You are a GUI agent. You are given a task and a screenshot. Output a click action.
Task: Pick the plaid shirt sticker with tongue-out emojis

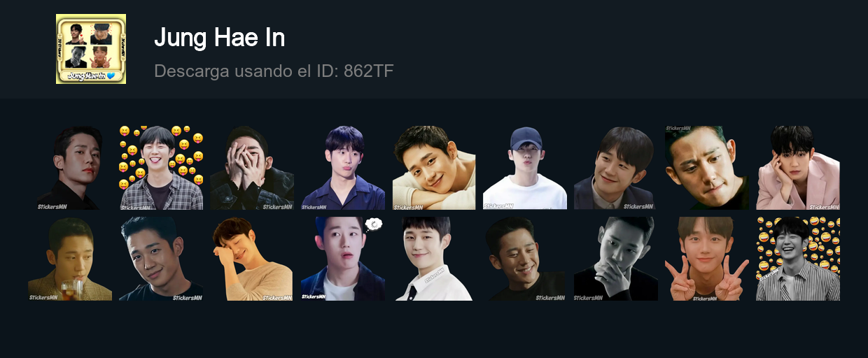pyautogui.click(x=161, y=168)
